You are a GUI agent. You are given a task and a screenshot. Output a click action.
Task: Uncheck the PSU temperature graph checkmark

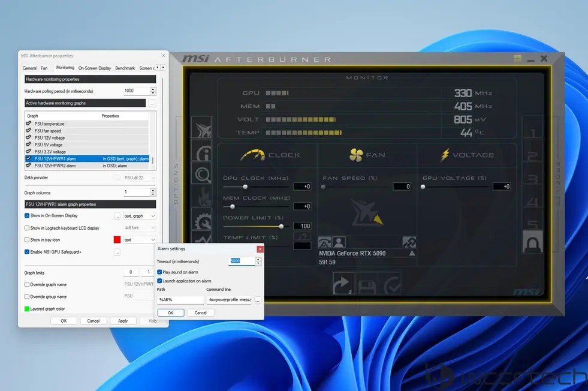[x=29, y=124]
